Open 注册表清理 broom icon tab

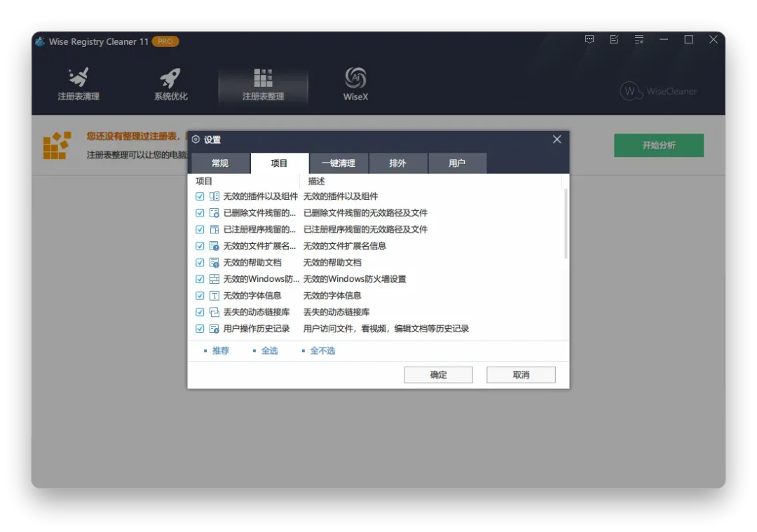tap(79, 84)
